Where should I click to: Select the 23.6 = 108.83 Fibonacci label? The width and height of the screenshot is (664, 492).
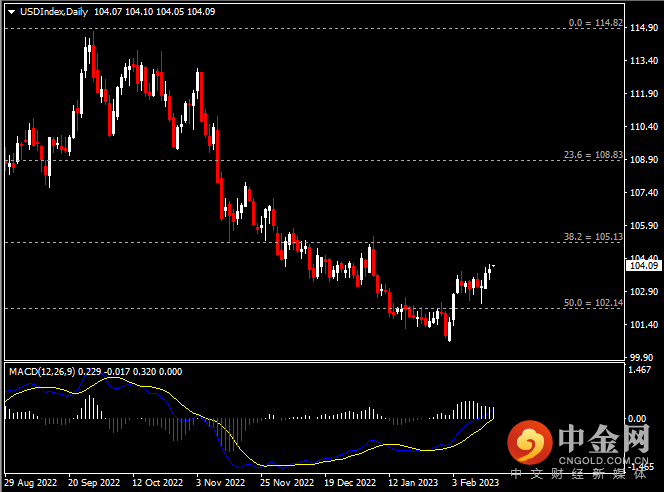(x=592, y=155)
